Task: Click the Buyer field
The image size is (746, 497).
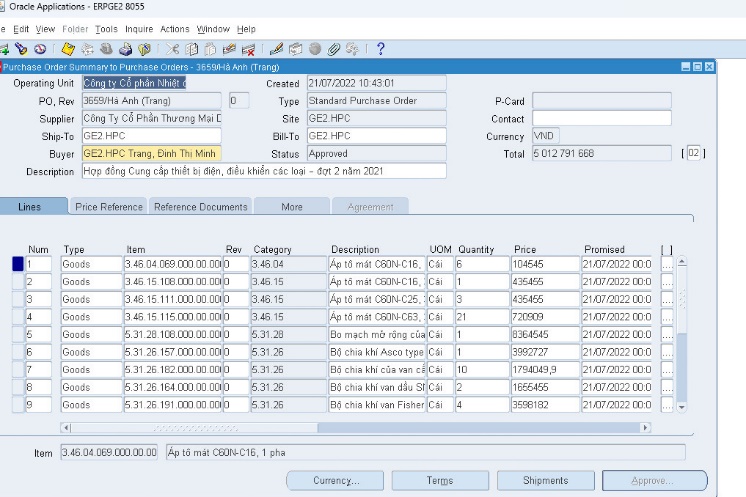Action: [151, 154]
